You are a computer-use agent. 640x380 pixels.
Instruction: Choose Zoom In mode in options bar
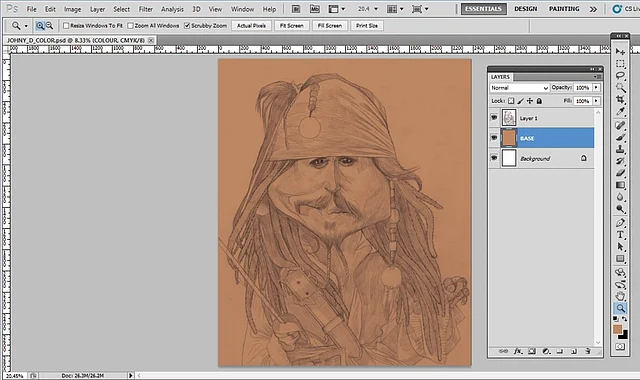pos(40,26)
